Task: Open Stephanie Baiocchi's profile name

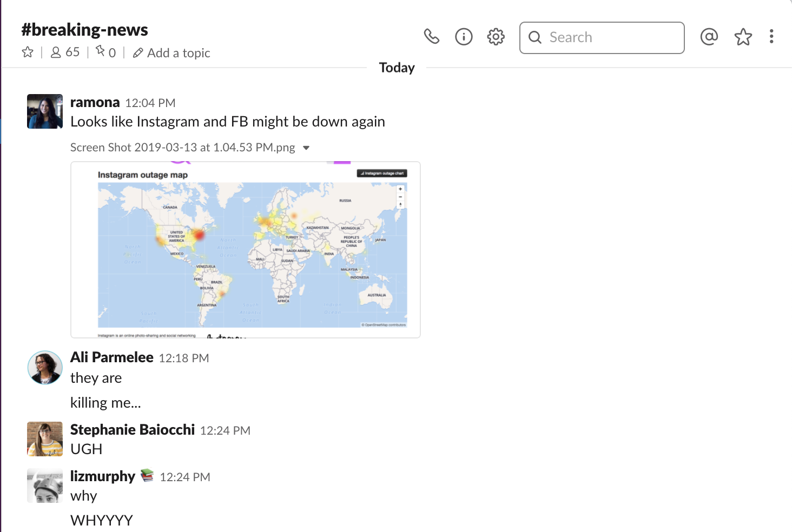Action: tap(133, 430)
